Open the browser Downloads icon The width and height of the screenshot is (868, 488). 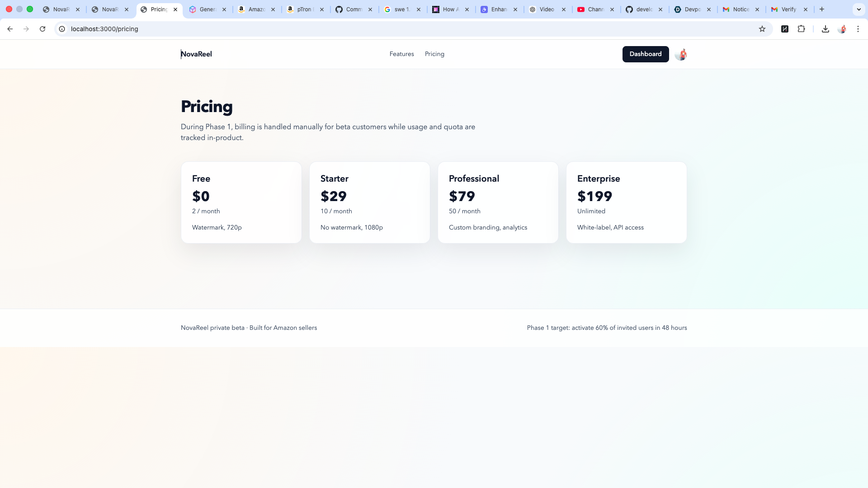point(826,29)
